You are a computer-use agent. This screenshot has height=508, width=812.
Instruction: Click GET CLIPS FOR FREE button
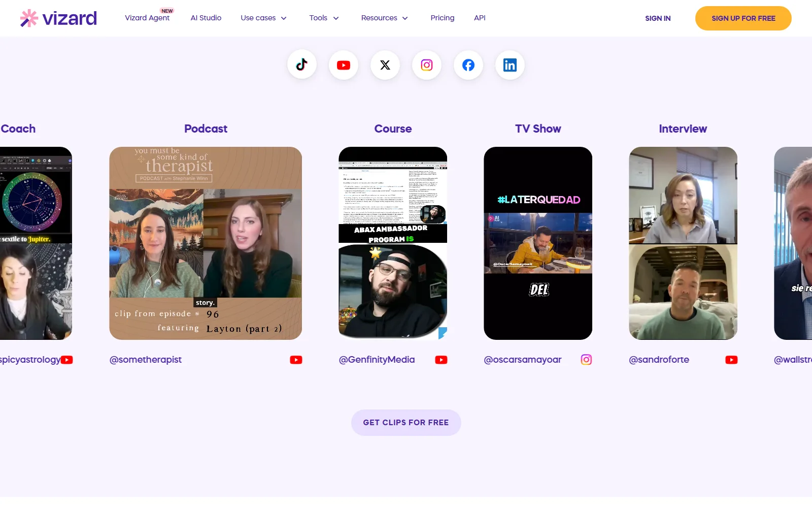[406, 423]
